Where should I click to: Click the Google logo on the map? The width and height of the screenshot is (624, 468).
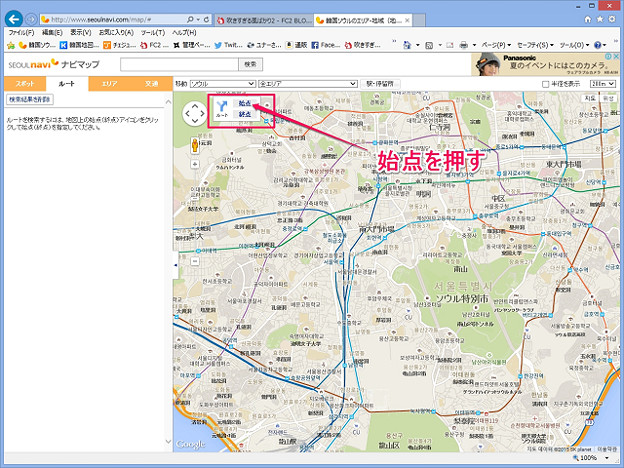[191, 444]
